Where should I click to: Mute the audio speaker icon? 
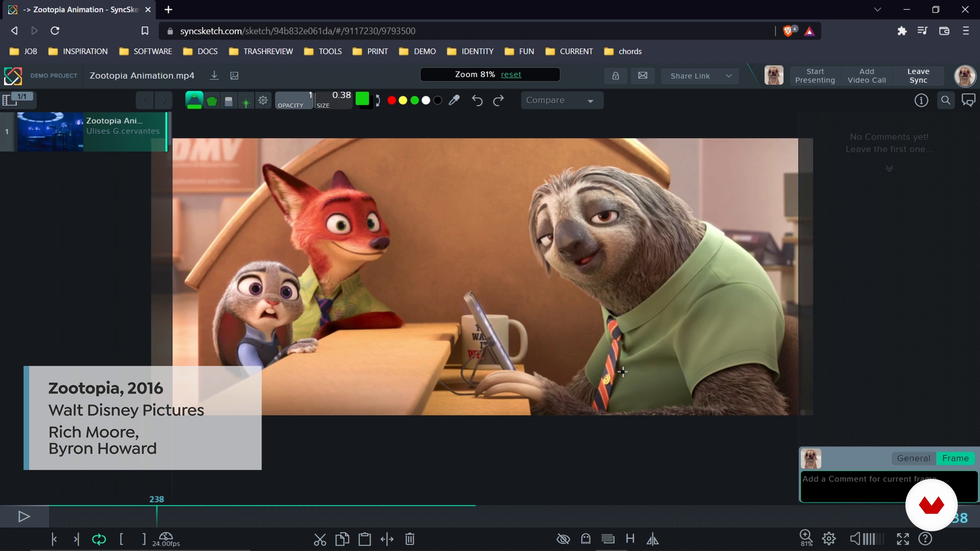[855, 539]
